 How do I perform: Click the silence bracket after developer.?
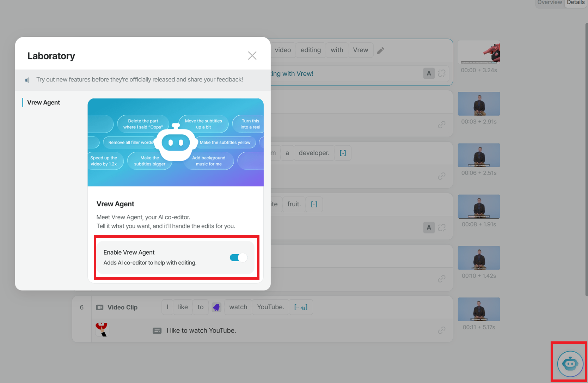pos(343,153)
